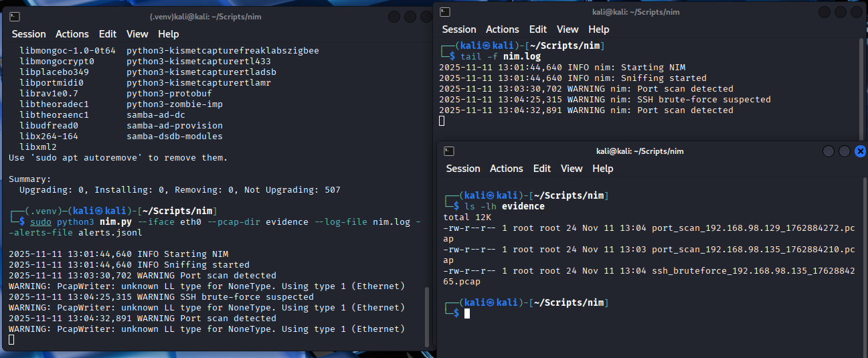
Task: Click '--alerts-file alerts.jsonl' text in the command
Action: pos(76,232)
